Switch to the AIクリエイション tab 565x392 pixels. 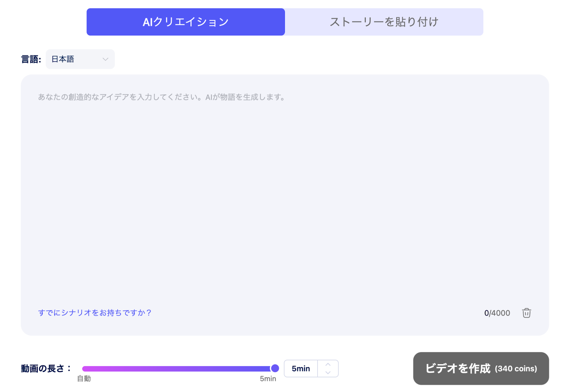186,22
